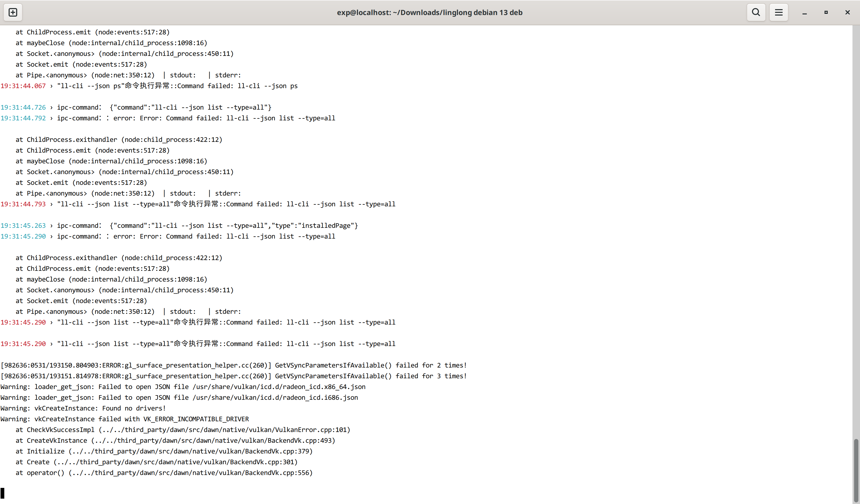
Task: Click the radeon_icd.i686.json warning line
Action: tap(179, 398)
